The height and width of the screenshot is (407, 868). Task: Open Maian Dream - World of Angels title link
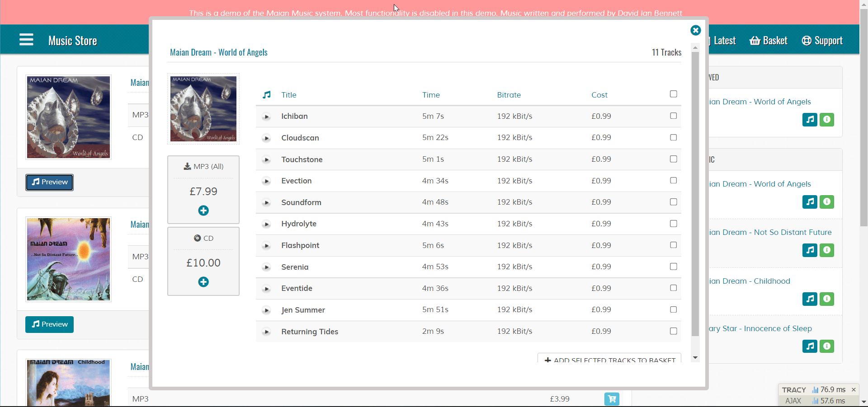(219, 52)
